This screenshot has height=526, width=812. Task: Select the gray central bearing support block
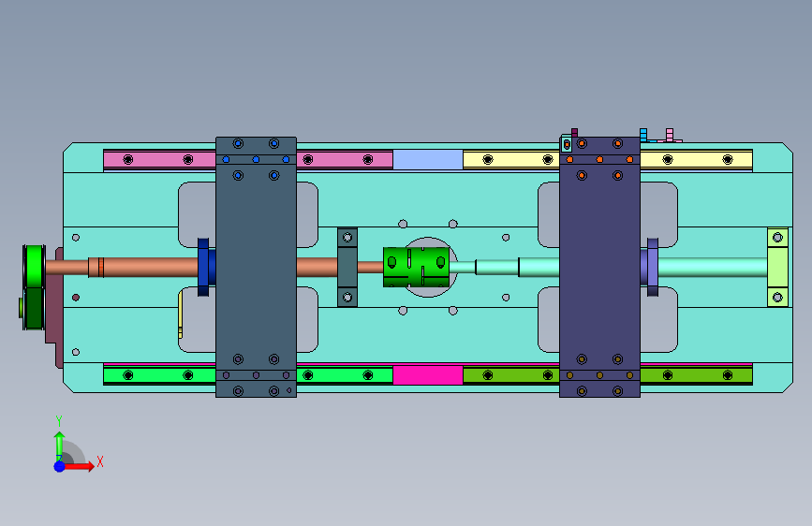[347, 267]
